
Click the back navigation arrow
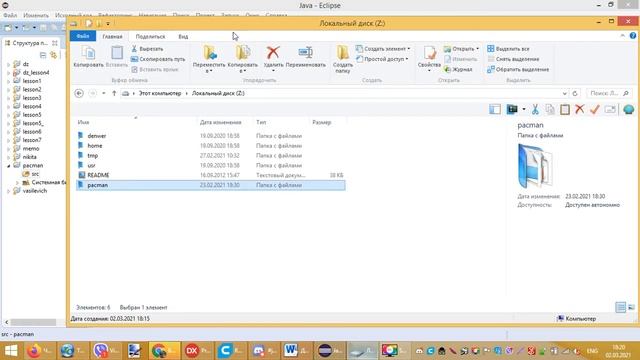pyautogui.click(x=79, y=93)
